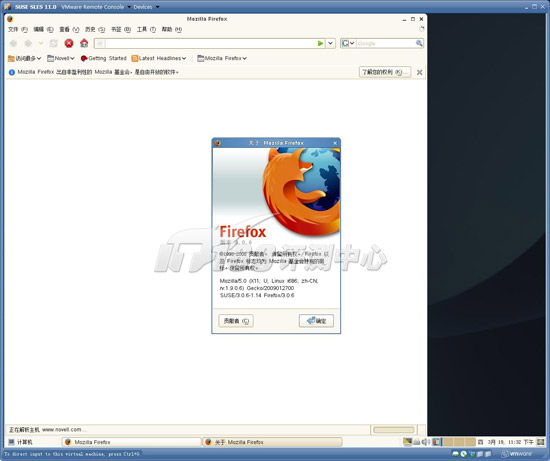Click the magnifier search icon
Screen dimensions: 550x461
pyautogui.click(x=419, y=43)
